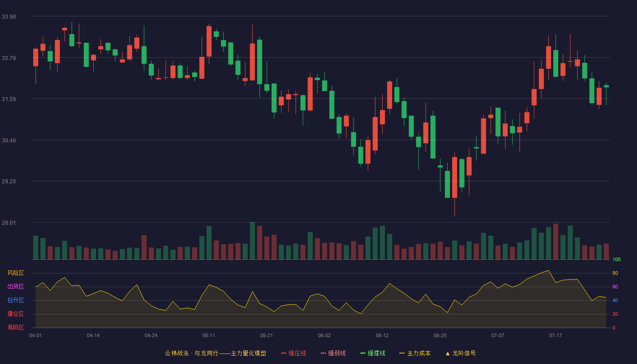Click the 28.01 price axis label
This screenshot has width=637, height=364.
[9, 223]
